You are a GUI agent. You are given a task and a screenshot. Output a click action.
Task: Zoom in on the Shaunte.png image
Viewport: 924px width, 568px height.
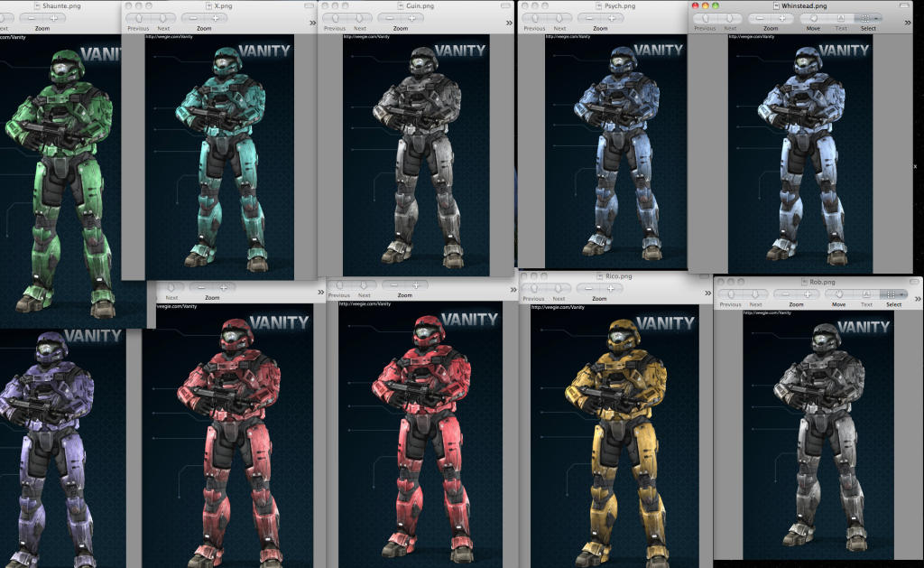click(x=53, y=18)
